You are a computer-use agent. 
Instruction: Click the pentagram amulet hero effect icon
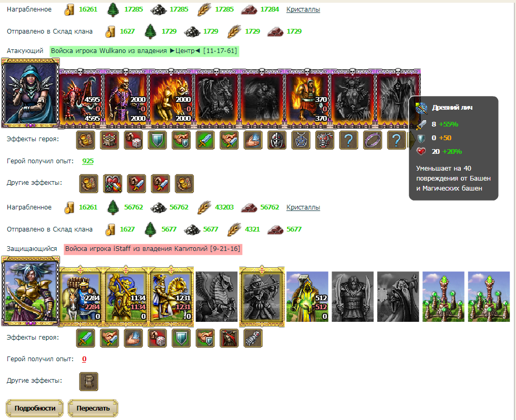(x=301, y=140)
